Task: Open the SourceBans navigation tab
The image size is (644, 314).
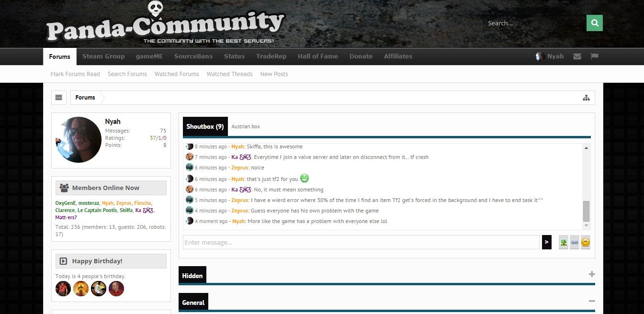Action: click(x=193, y=56)
